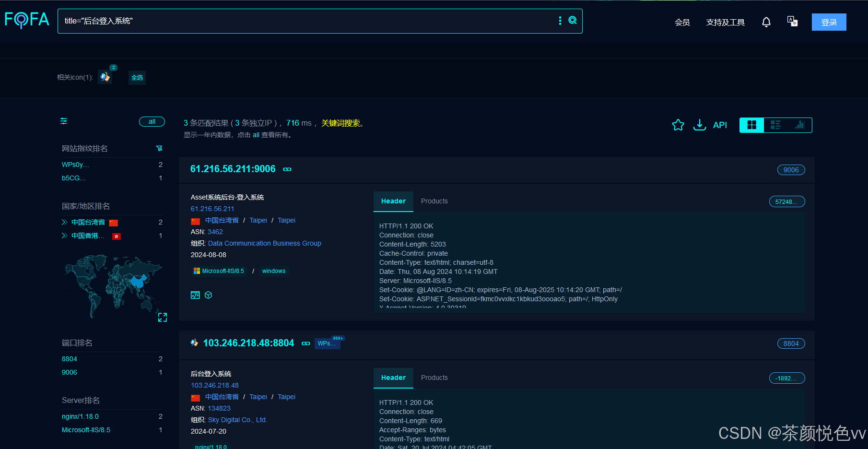The width and height of the screenshot is (868, 449).
Task: Click the -1892... hash badge
Action: tap(786, 378)
